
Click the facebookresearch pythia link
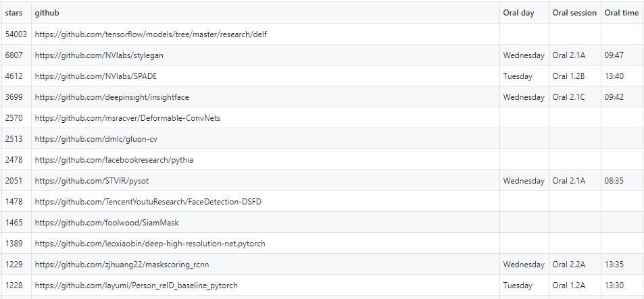click(114, 160)
